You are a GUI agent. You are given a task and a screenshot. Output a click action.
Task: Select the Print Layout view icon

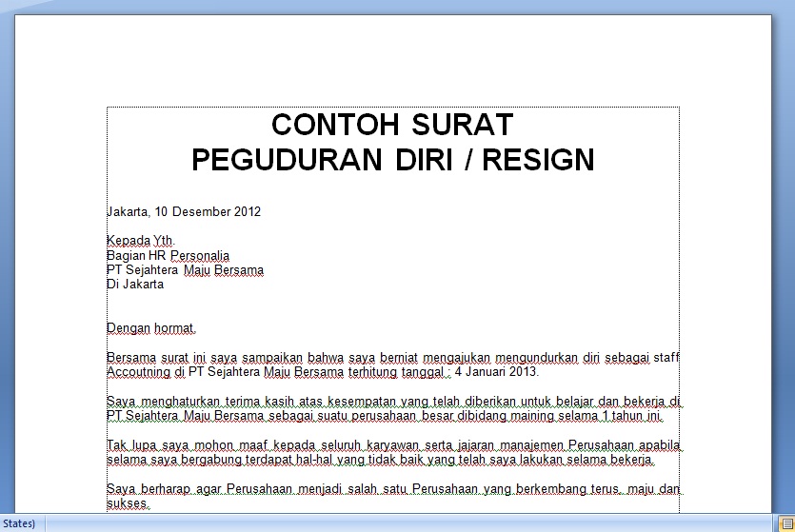786,523
